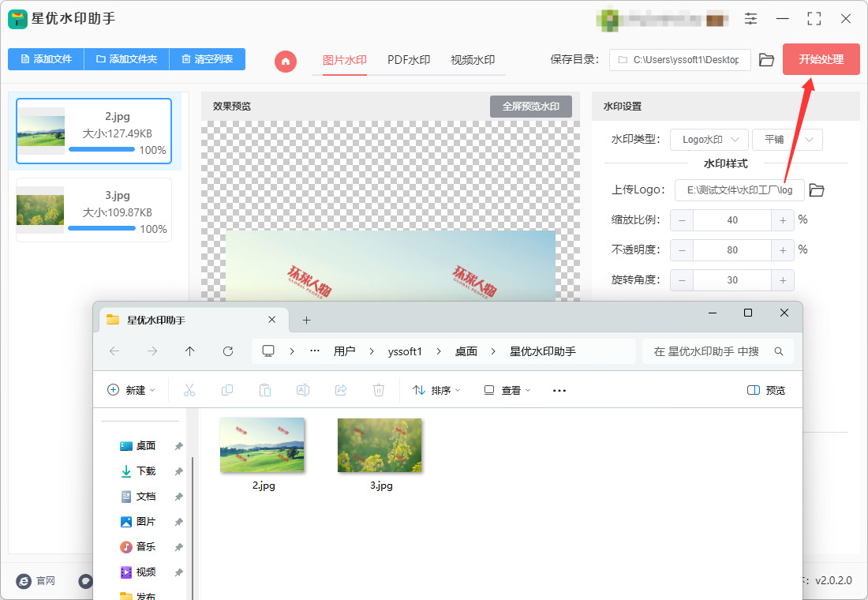
Task: Toggle the 预览 preview pane in Explorer
Action: tap(766, 391)
